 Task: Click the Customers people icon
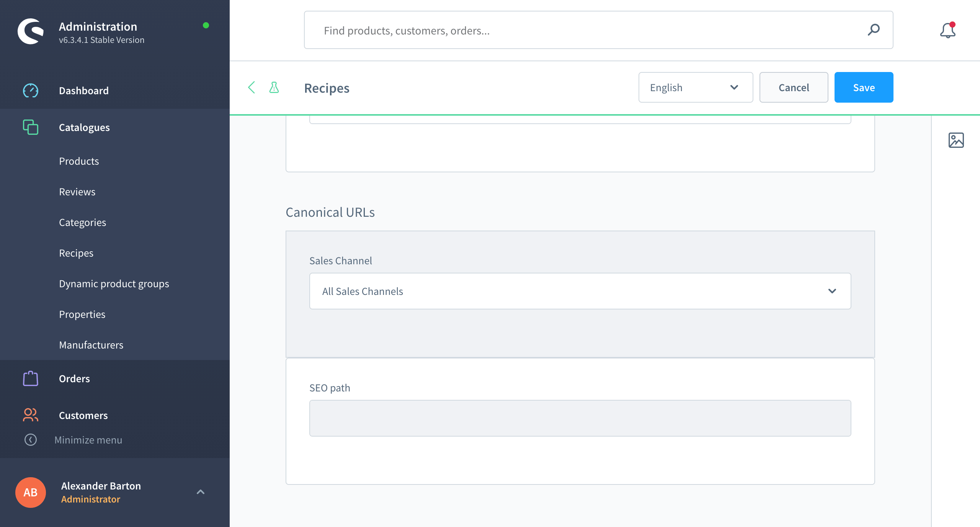tap(31, 415)
